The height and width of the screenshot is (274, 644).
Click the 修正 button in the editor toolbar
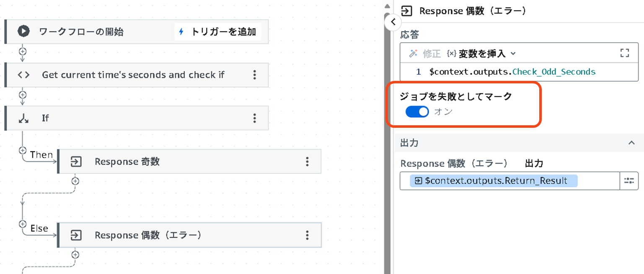click(425, 54)
